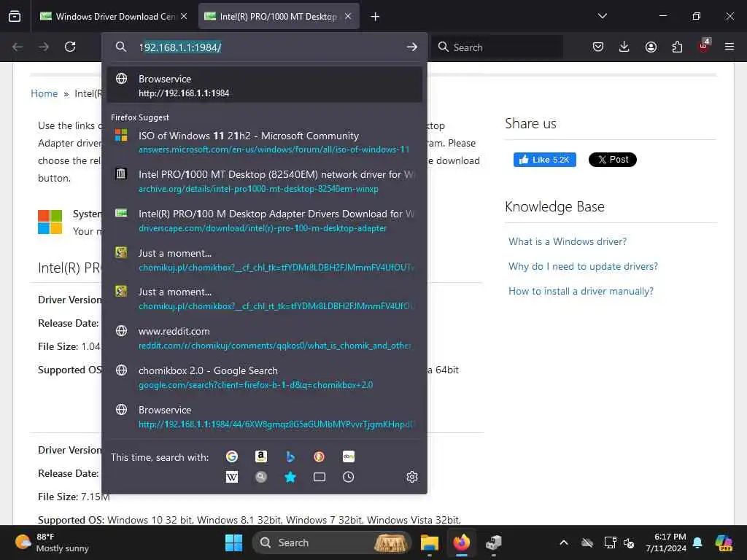This screenshot has height=560, width=747.
Task: Search open tabs via the tab icon
Action: 320,477
